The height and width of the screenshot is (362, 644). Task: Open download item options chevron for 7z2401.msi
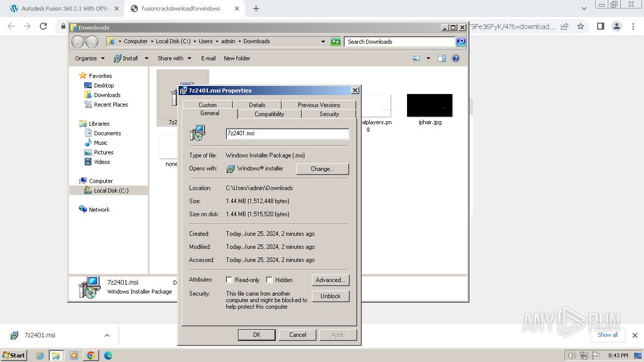pos(107,335)
